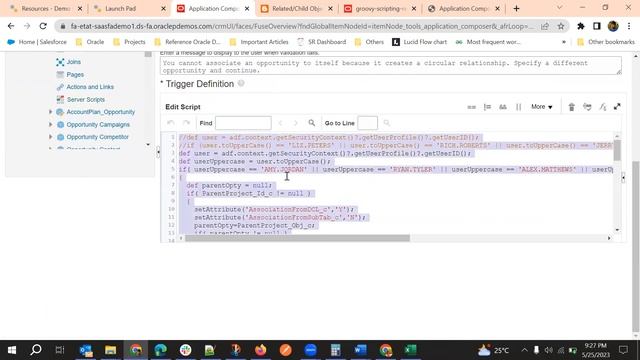Click the binoculars find icon in script toolbar

[503, 107]
